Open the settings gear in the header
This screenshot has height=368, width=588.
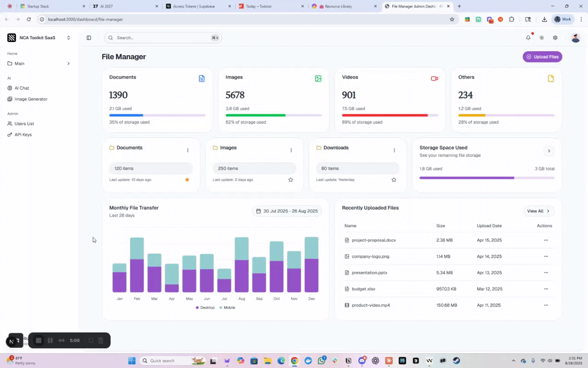pos(555,37)
